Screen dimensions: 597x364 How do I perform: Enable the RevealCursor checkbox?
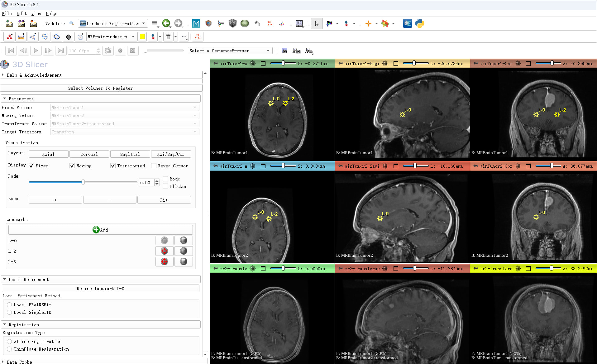pyautogui.click(x=154, y=166)
